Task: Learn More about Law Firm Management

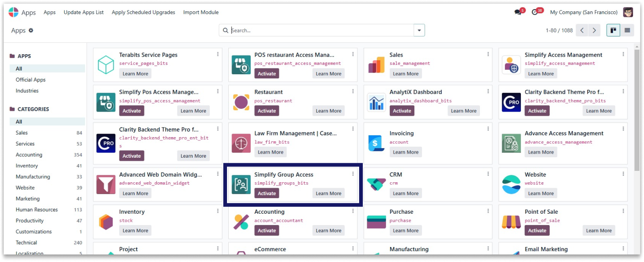Action: pos(271,152)
